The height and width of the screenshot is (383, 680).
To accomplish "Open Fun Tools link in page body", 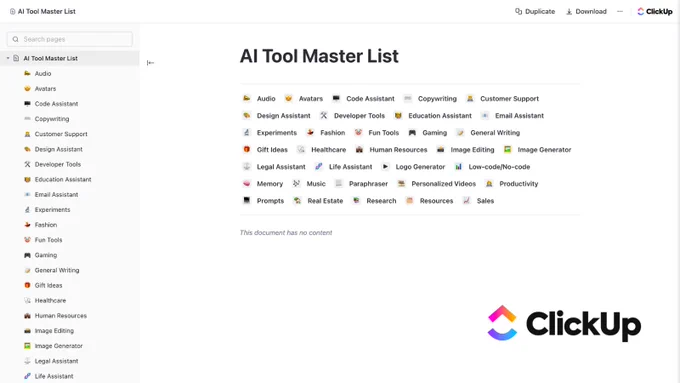I will 384,132.
